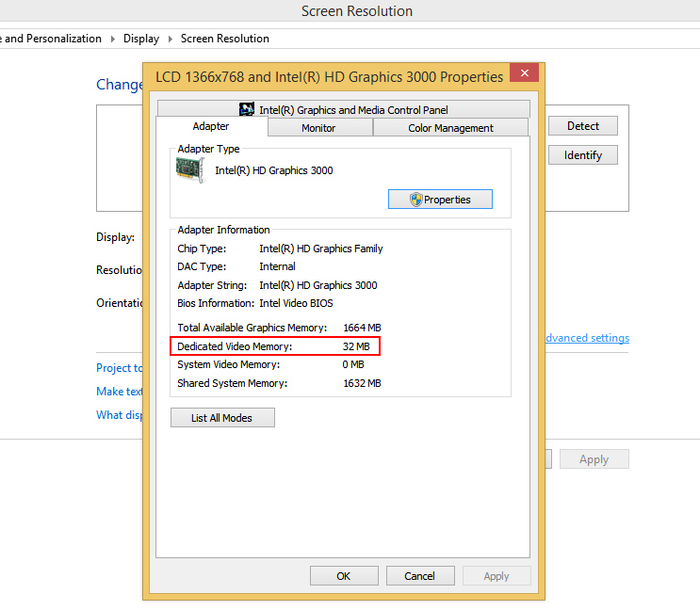Click the 'Adapter String:' label

[212, 285]
